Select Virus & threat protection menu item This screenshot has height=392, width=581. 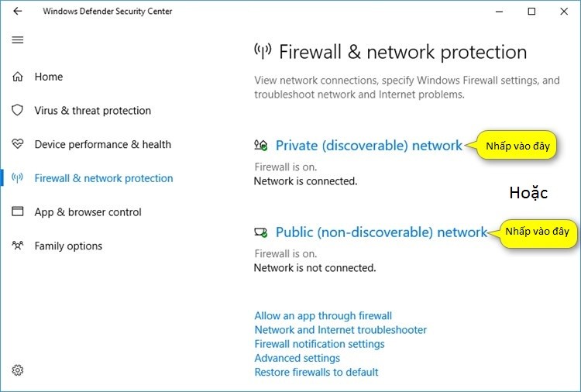pyautogui.click(x=93, y=111)
